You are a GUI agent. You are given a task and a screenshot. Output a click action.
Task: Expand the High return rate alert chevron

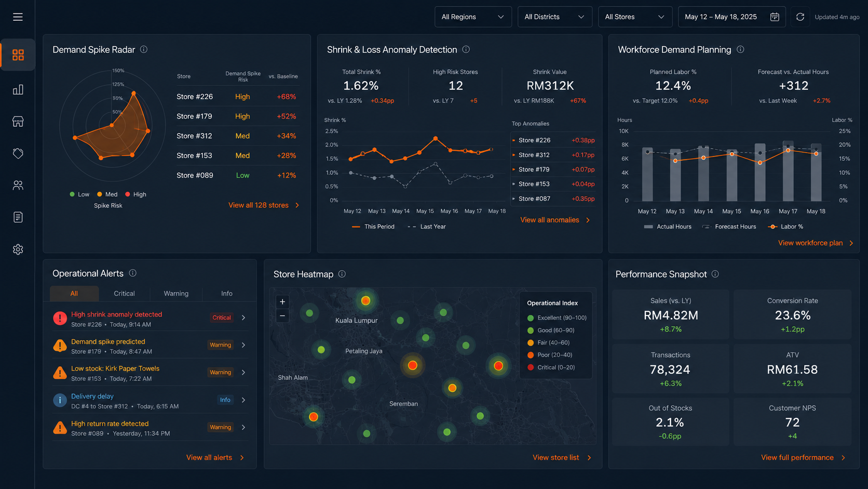point(243,427)
